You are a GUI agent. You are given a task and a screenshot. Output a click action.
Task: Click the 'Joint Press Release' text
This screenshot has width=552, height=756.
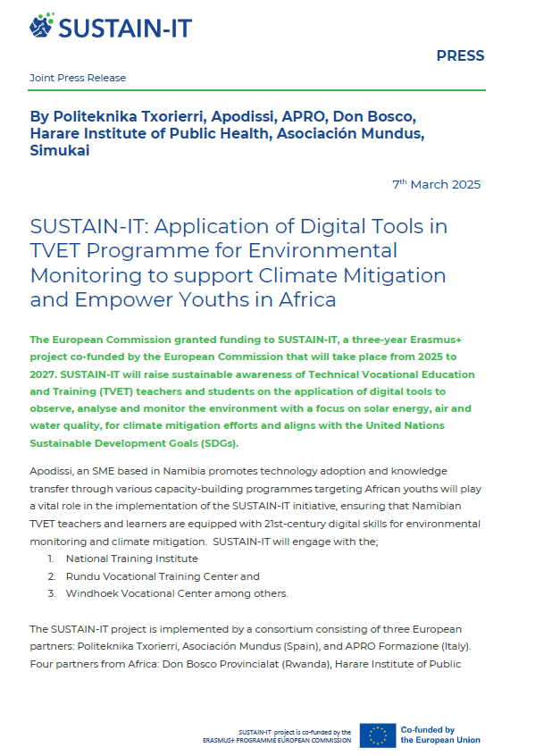click(x=78, y=78)
